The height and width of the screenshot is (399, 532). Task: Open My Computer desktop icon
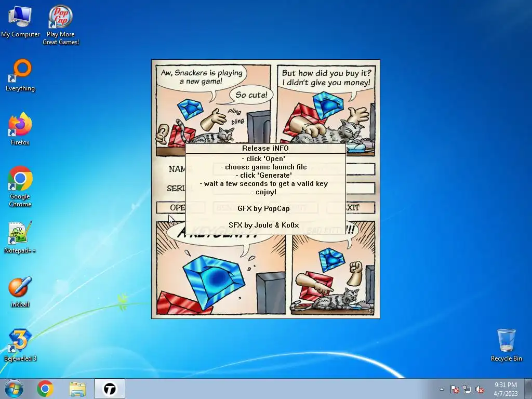[x=20, y=21]
